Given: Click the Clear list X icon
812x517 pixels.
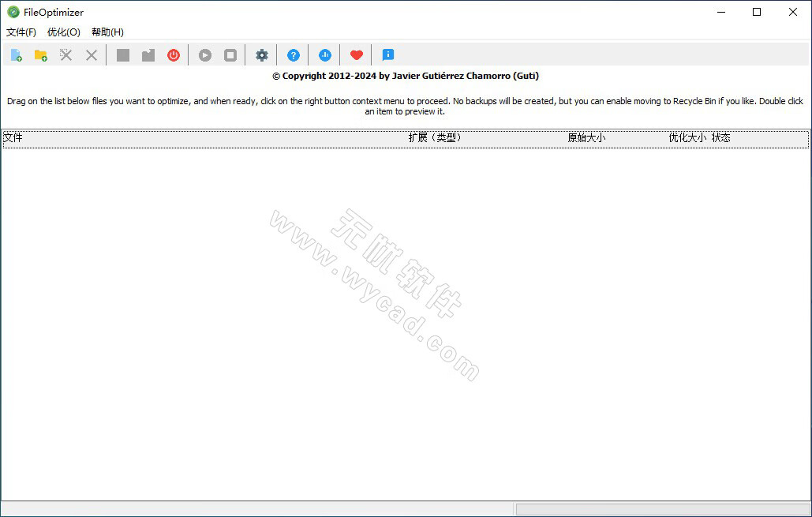Looking at the screenshot, I should 92,55.
